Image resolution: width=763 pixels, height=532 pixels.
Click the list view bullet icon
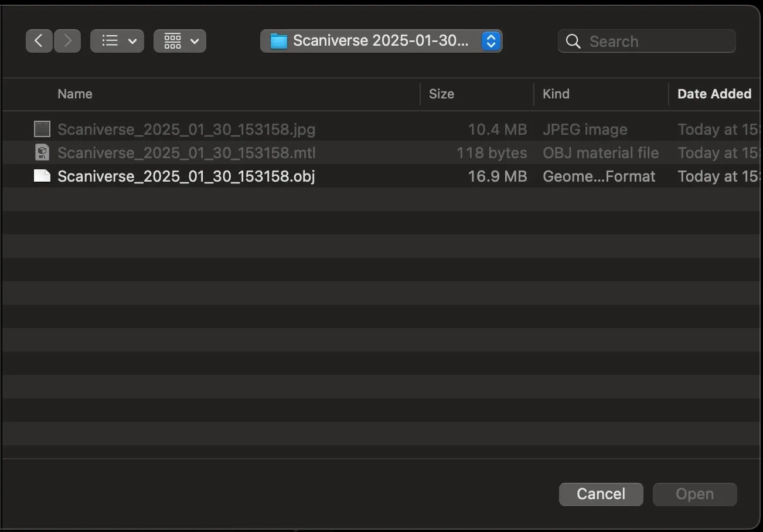[110, 40]
